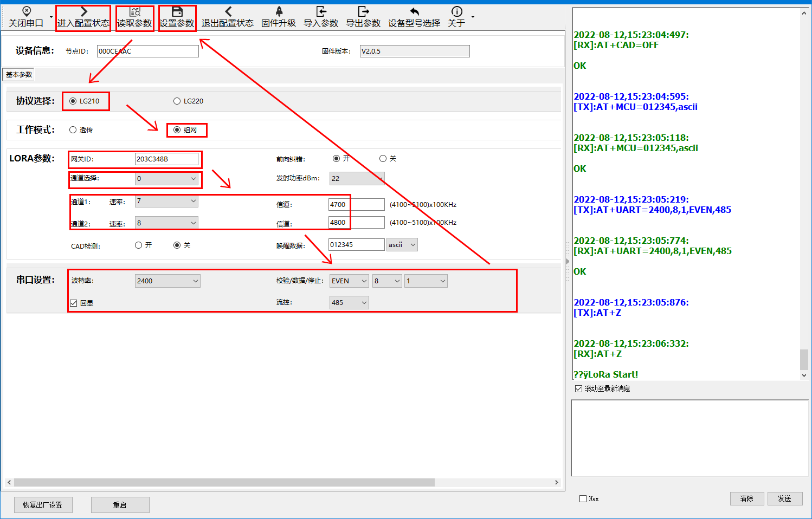Screen dimensions: 812x519
Task: Toggle the 回显 echo checkbox
Action: 74,303
